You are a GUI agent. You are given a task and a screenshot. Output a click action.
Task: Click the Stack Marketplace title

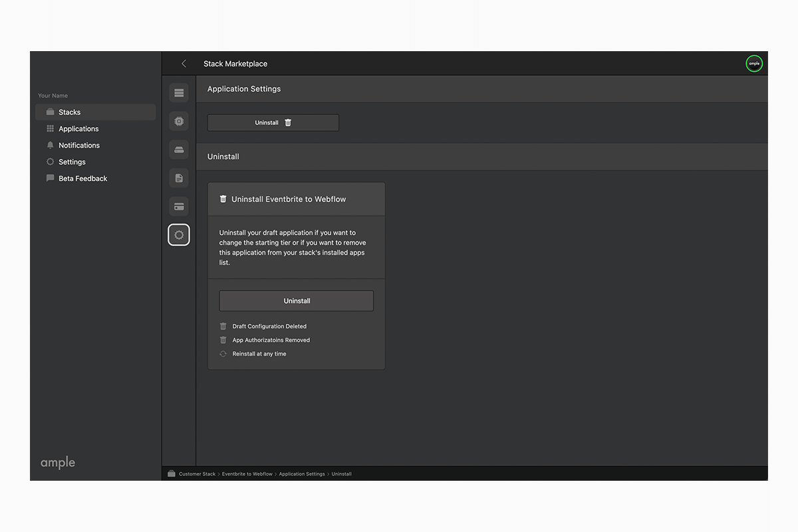[235, 64]
